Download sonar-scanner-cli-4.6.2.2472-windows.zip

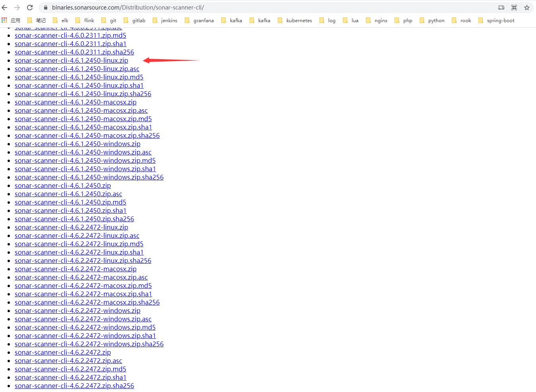77,311
